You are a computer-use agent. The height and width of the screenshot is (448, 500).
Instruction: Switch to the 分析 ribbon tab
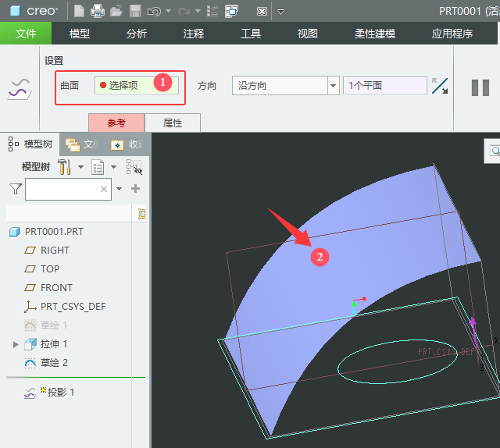[x=137, y=33]
